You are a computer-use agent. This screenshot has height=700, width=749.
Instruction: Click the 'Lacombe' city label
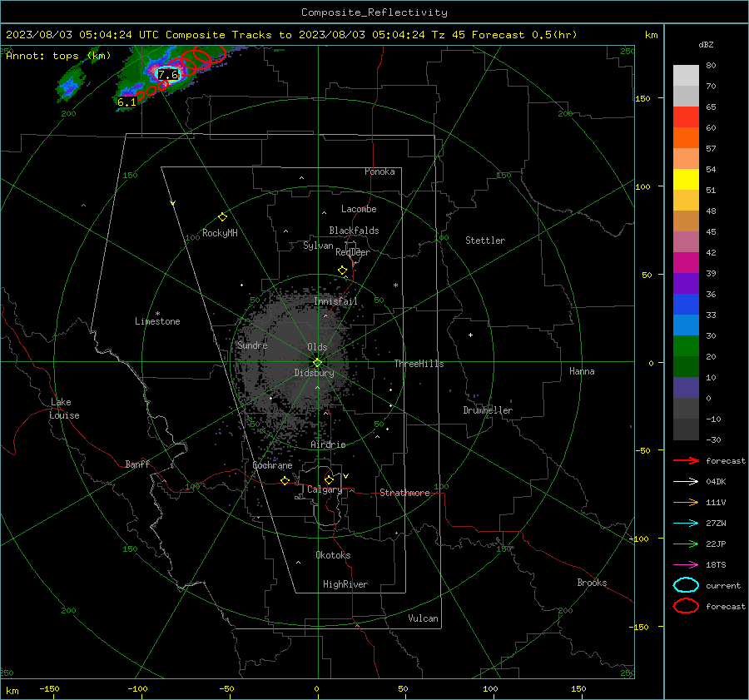pyautogui.click(x=359, y=209)
